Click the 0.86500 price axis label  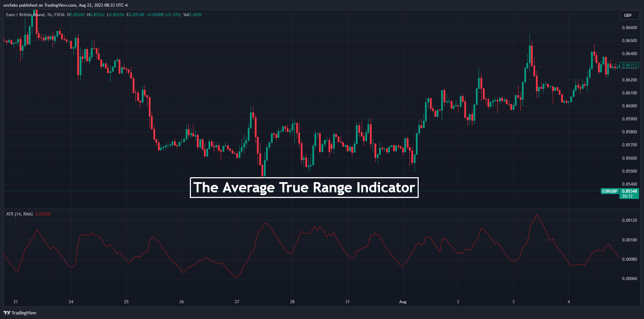629,41
